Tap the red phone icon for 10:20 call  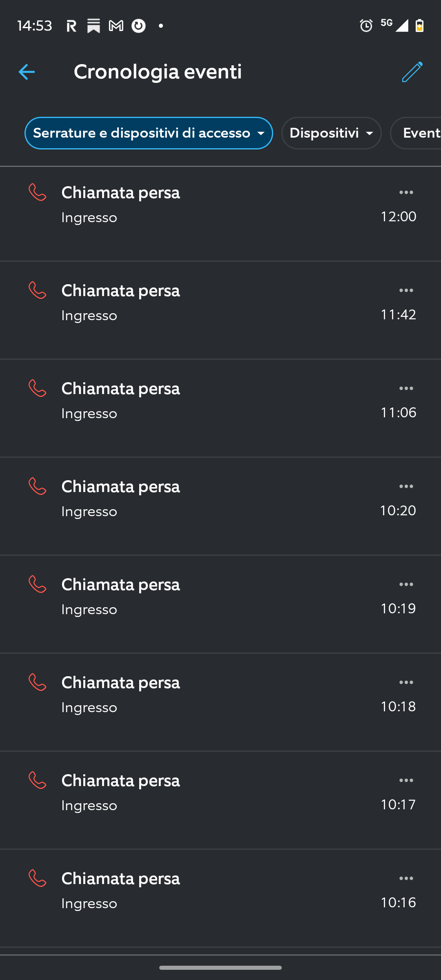coord(38,486)
